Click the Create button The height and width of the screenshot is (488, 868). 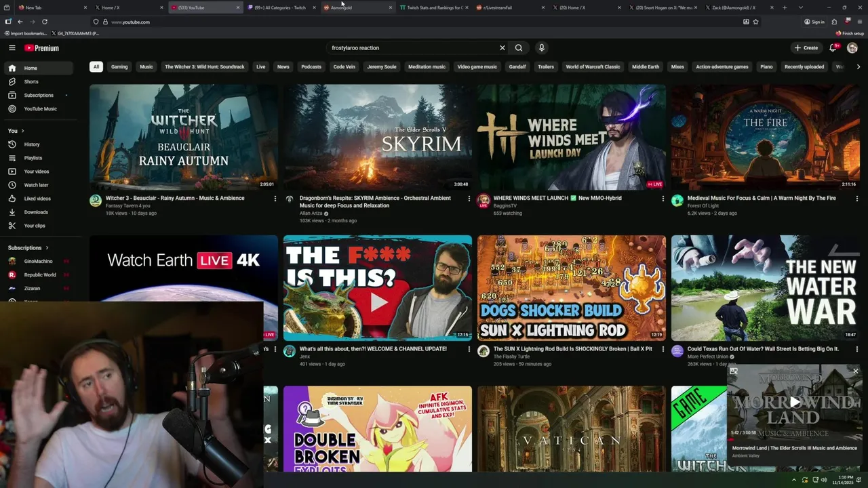(806, 48)
